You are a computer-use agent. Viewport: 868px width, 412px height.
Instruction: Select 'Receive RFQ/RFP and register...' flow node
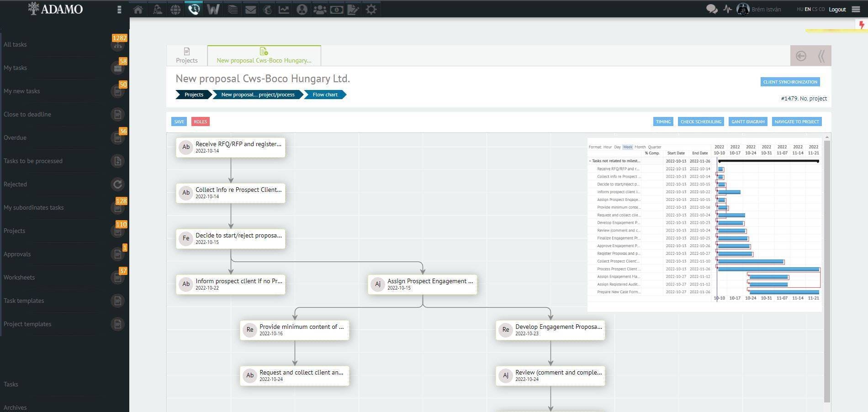(x=231, y=147)
